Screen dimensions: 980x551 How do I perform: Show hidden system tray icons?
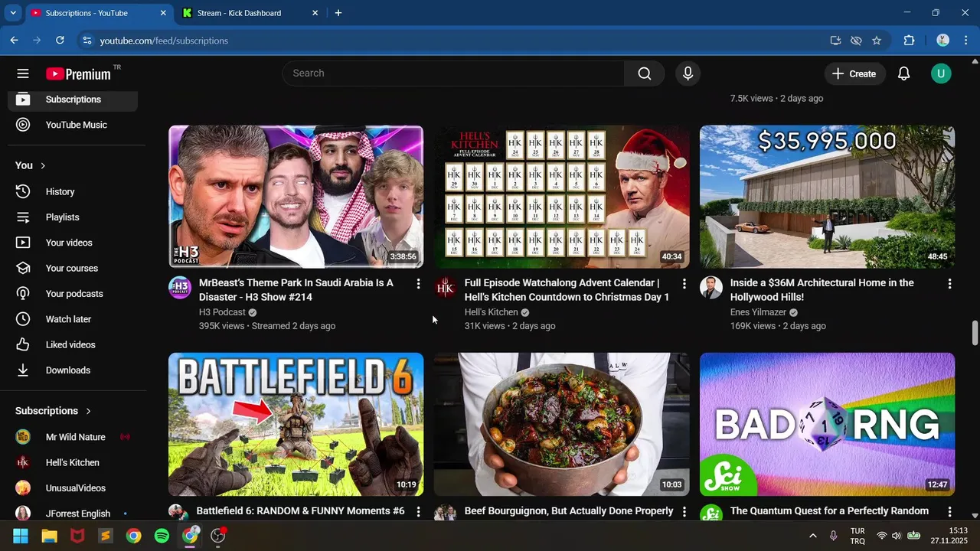(x=812, y=536)
